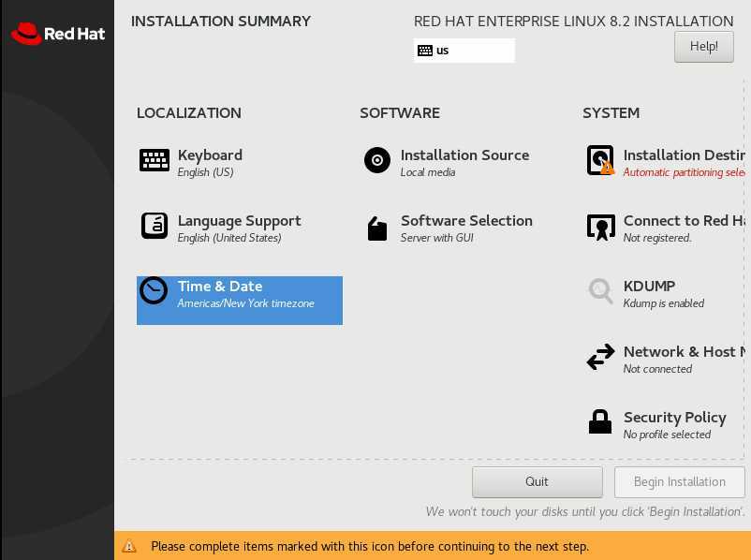Image resolution: width=751 pixels, height=560 pixels.
Task: Open Installation Source disc icon
Action: click(x=377, y=160)
